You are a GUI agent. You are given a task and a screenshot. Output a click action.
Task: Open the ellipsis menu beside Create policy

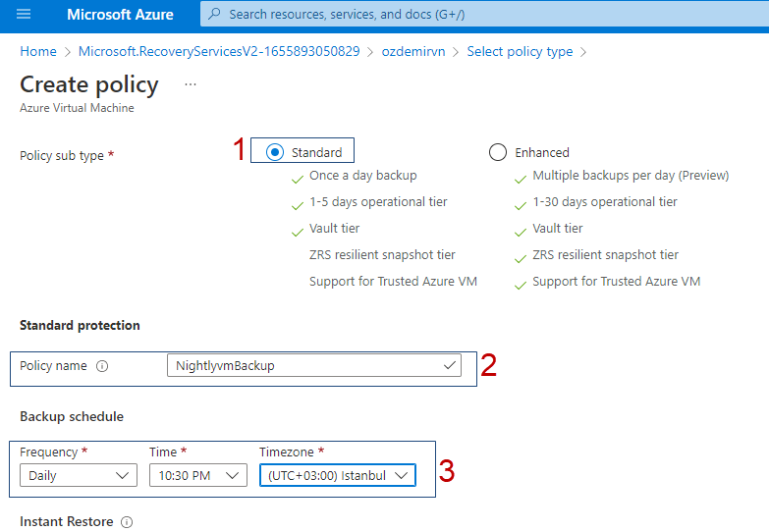(x=191, y=84)
